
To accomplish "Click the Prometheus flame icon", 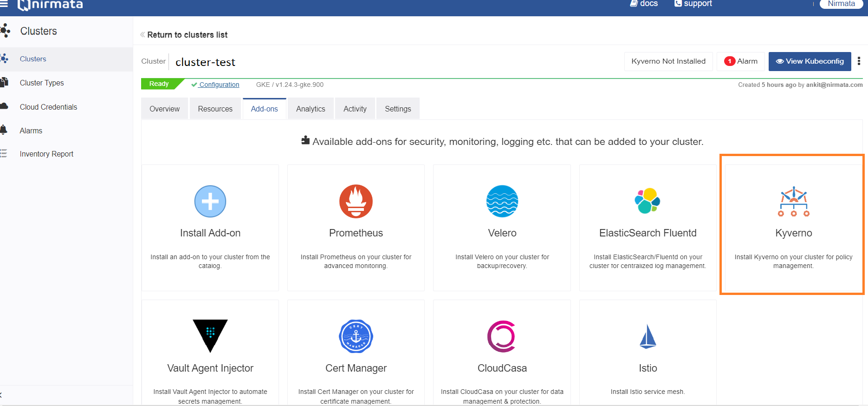I will (356, 201).
